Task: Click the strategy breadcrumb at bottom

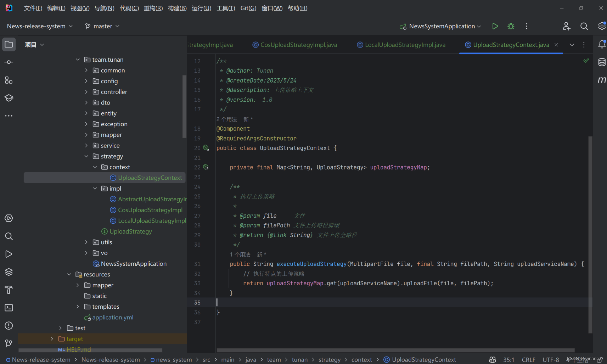Action: point(329,359)
